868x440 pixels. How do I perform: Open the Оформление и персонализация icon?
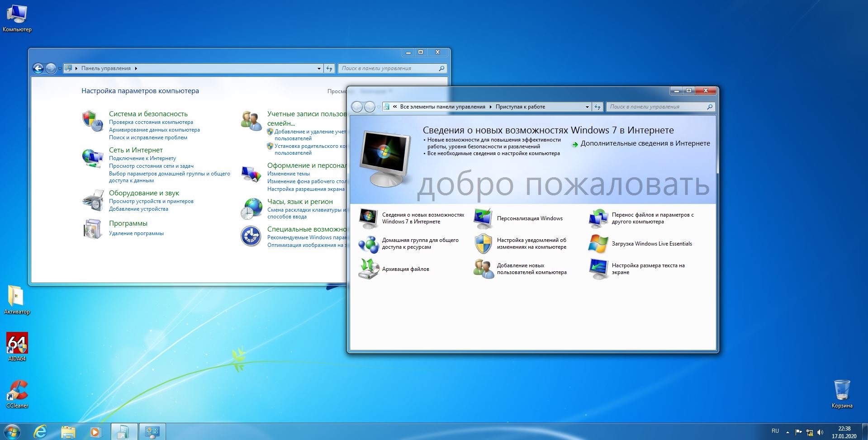[x=251, y=174]
